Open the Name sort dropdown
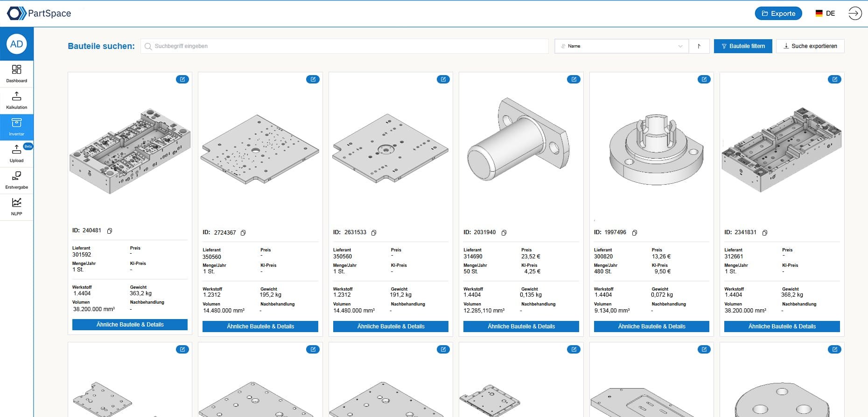This screenshot has height=417, width=868. coord(622,46)
